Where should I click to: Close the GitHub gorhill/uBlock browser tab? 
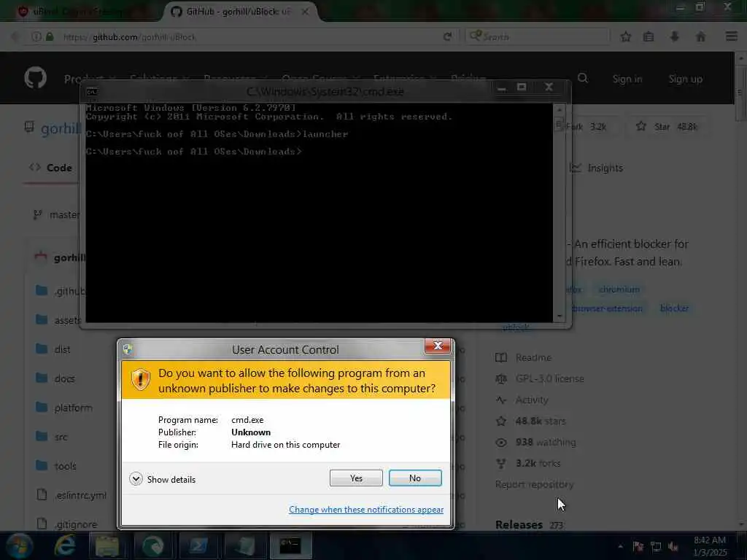pos(305,12)
